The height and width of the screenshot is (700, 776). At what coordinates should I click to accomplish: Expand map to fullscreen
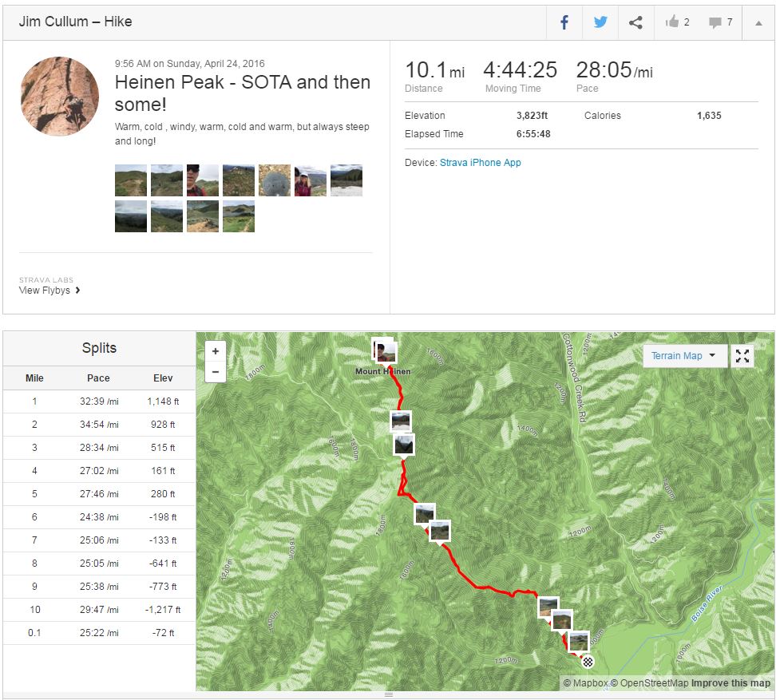click(x=742, y=356)
